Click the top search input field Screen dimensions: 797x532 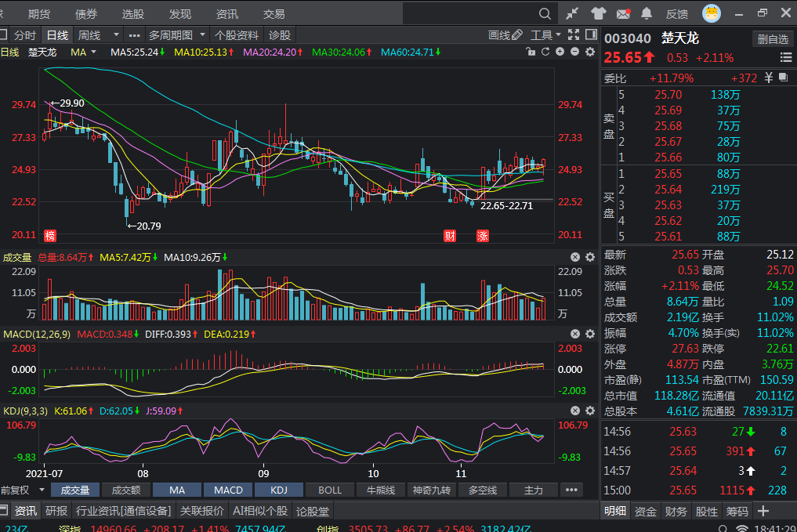pos(469,13)
